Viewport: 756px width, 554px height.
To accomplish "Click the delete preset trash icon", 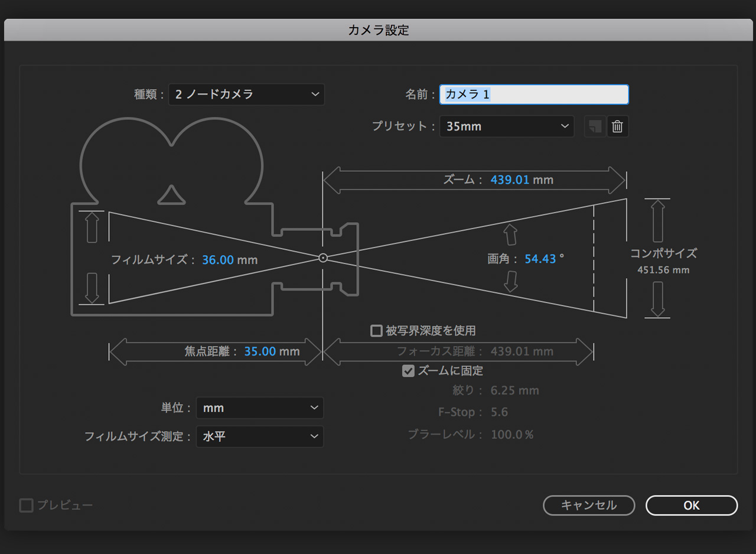I will click(x=618, y=126).
